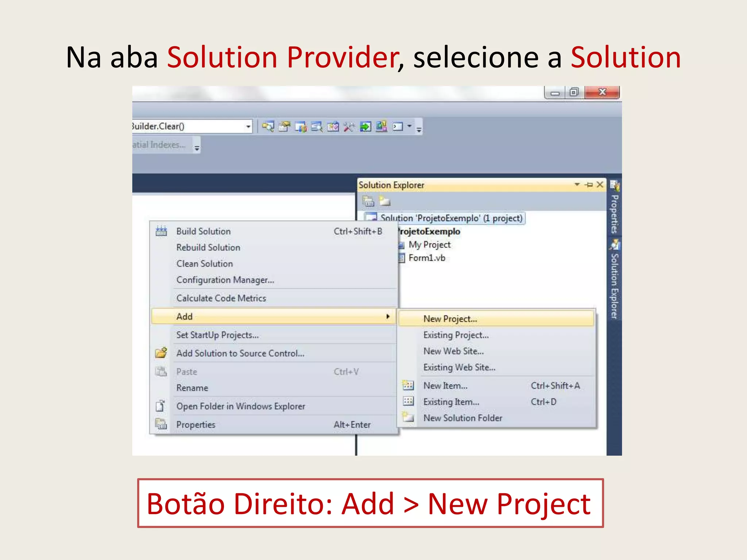Select Clean Solution menu entry
Viewport: 747px width, 560px height.
pos(273,264)
